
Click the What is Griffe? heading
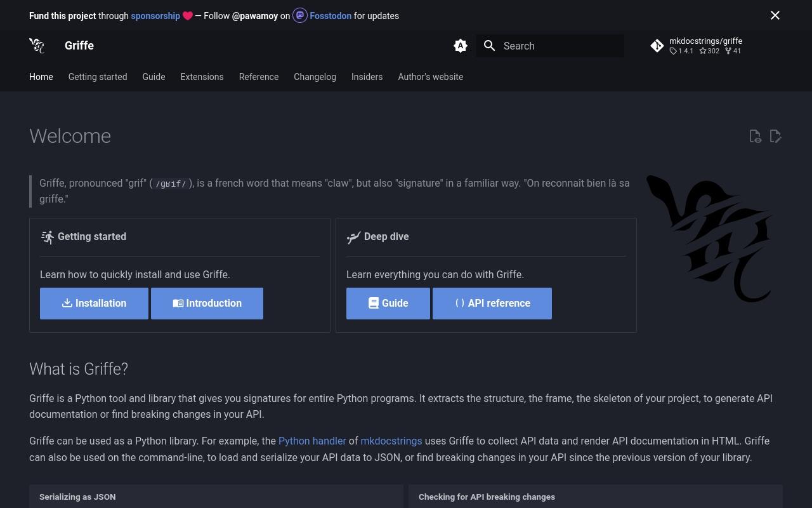pos(79,369)
